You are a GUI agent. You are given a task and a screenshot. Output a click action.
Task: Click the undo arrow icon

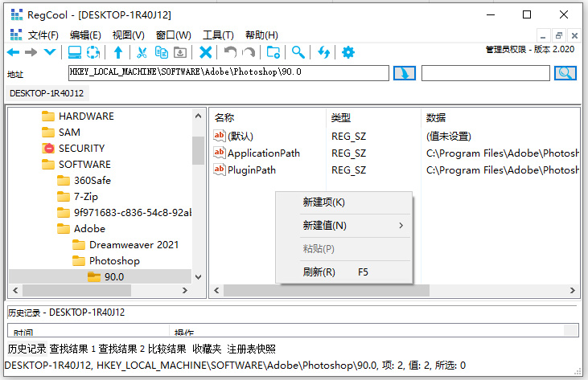pos(230,52)
